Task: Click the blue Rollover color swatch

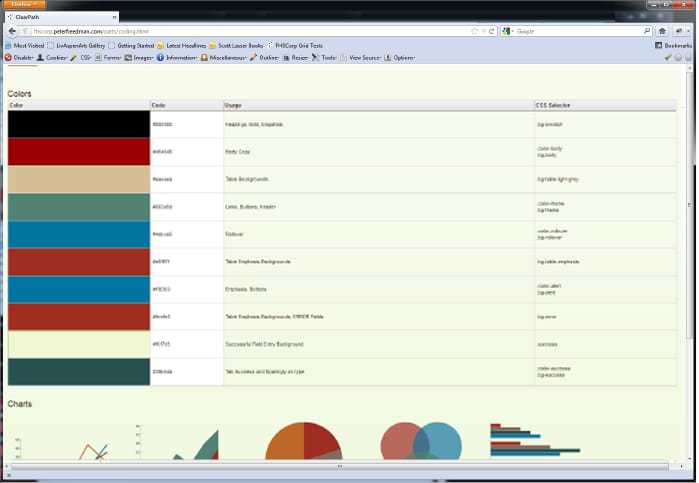Action: (79, 234)
